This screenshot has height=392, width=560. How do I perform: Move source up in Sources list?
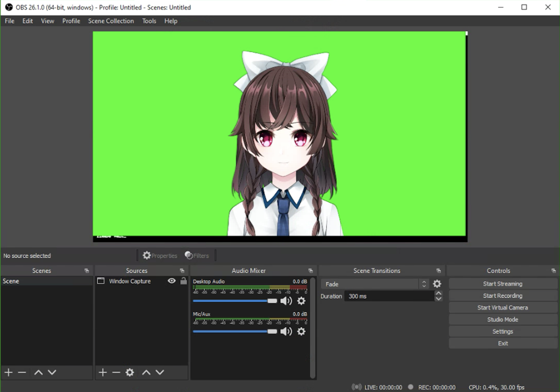coord(146,372)
